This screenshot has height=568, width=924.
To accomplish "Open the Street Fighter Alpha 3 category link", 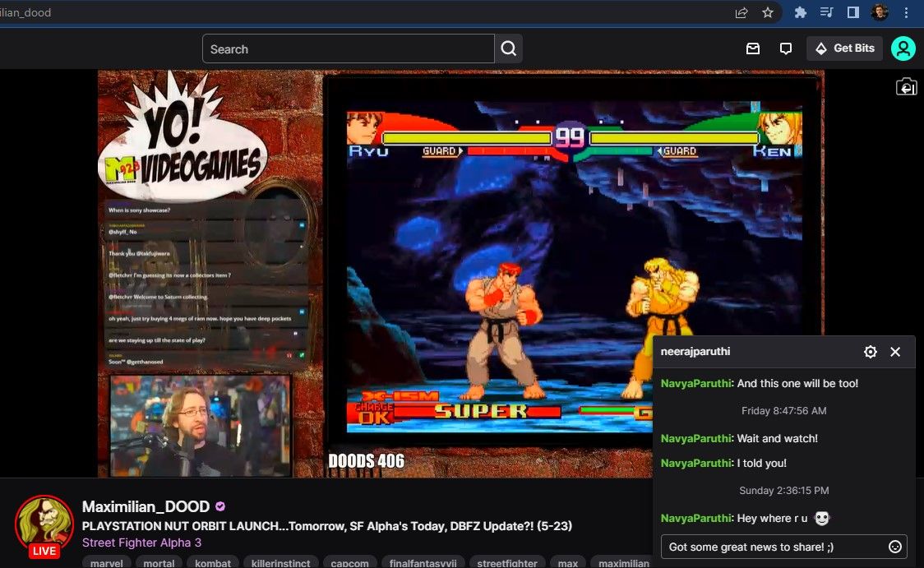I will (x=141, y=543).
